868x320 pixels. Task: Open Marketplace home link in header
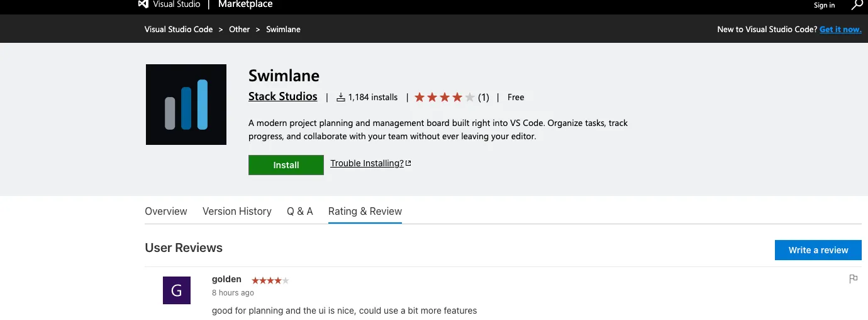click(x=245, y=4)
